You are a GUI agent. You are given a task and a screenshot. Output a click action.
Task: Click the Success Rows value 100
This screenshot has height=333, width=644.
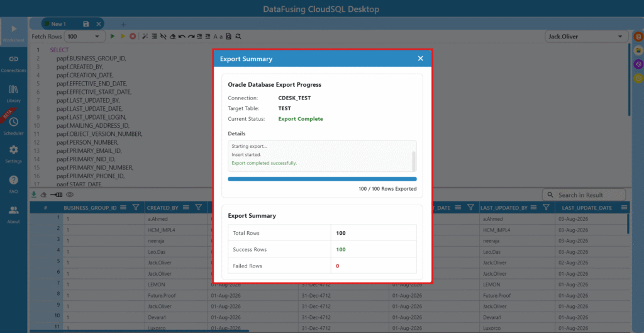pyautogui.click(x=340, y=249)
